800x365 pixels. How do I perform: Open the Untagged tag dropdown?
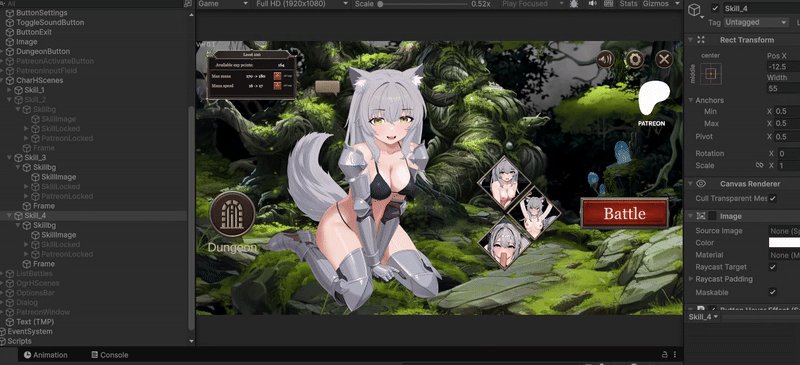click(756, 22)
